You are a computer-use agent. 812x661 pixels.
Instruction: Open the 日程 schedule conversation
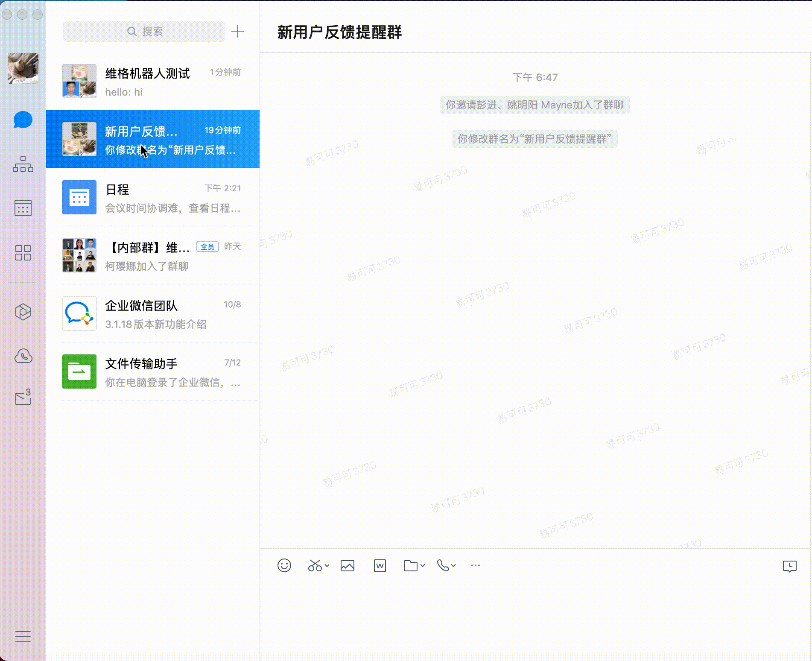point(153,197)
